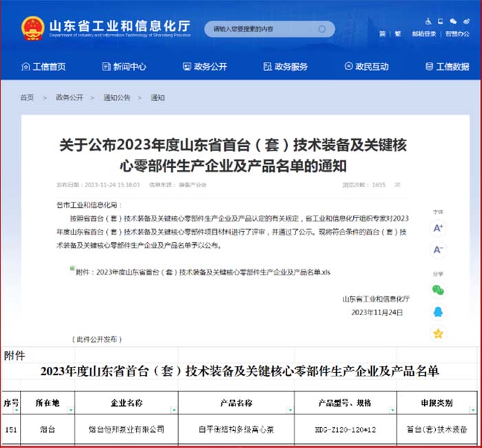Select cell 首台(套)技术装备

click(x=437, y=429)
